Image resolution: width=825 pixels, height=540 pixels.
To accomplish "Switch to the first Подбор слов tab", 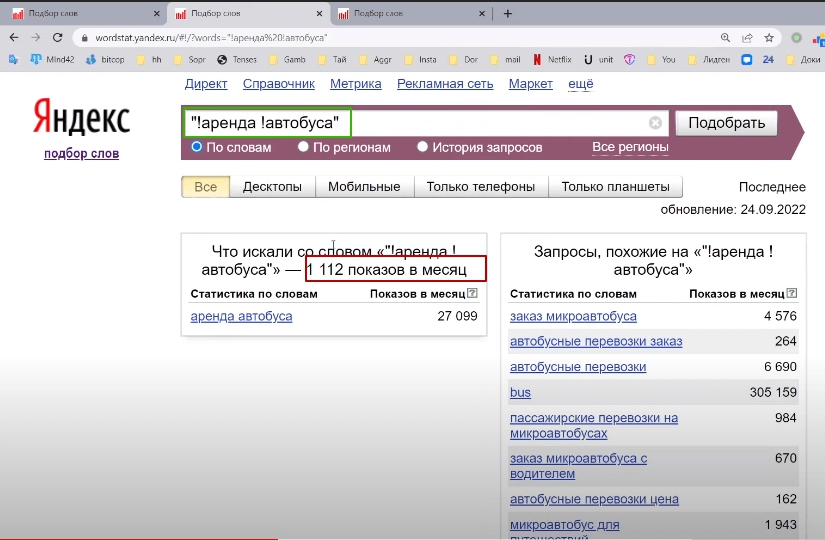I will (82, 14).
